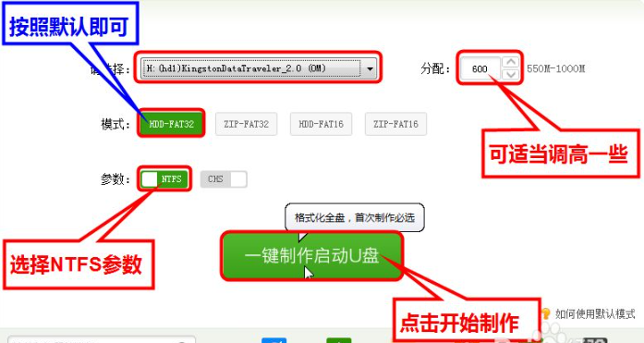The width and height of the screenshot is (644, 343).
Task: Toggle the NTFS parameter switch
Action: [164, 179]
